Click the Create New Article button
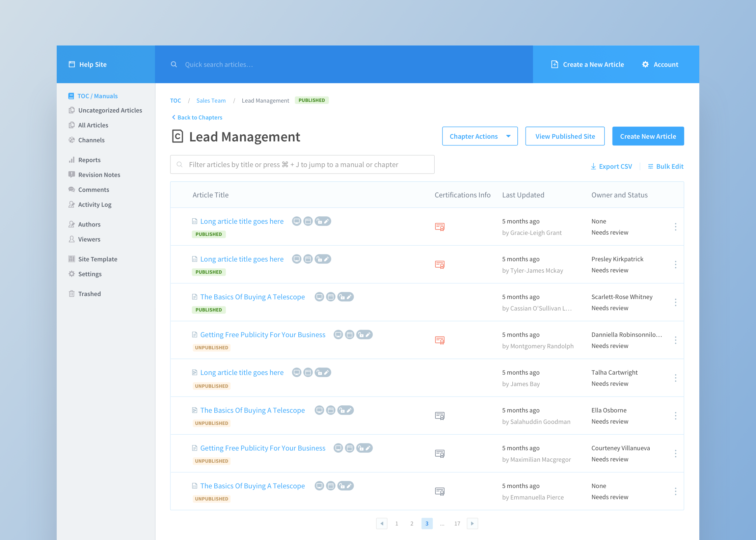The image size is (756, 540). [x=648, y=136]
